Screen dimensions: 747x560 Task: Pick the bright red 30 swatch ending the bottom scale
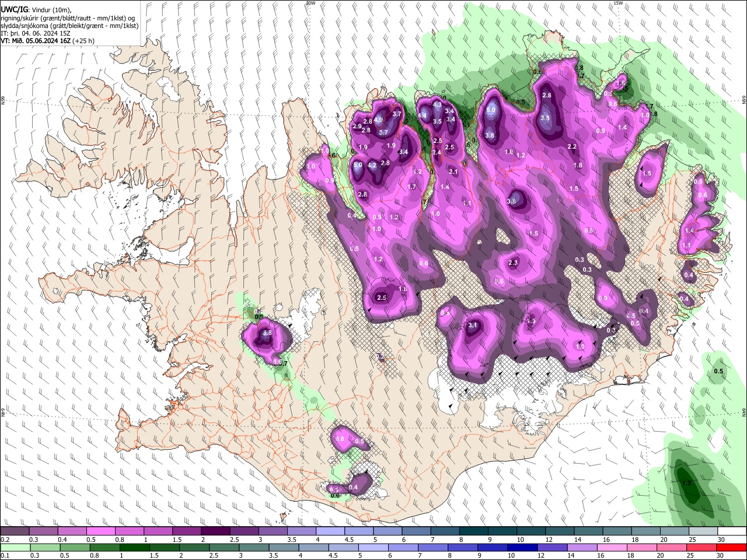(732, 547)
